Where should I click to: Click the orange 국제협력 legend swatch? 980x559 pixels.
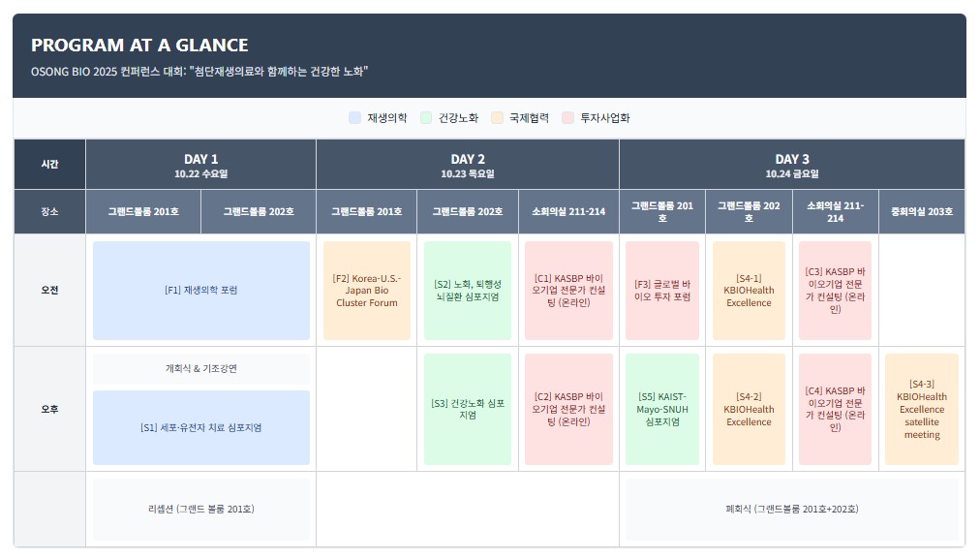pos(497,118)
